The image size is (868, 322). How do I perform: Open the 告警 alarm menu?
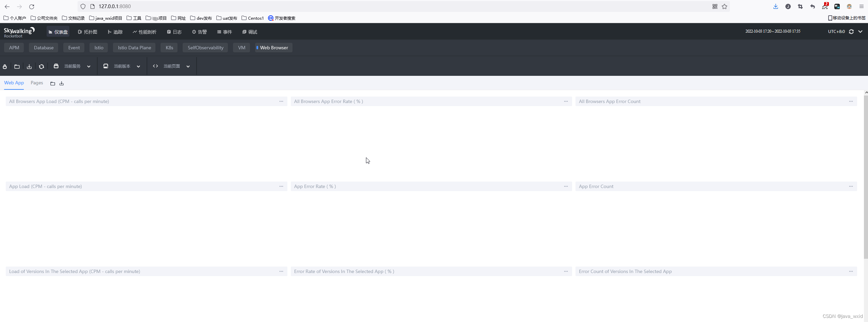tap(199, 32)
